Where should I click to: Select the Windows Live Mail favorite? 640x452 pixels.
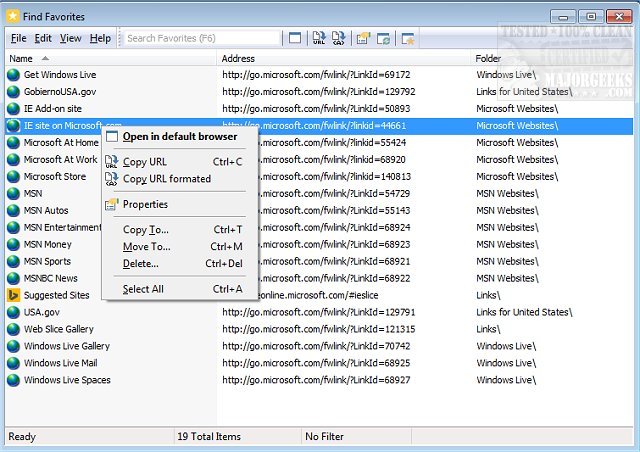click(60, 363)
